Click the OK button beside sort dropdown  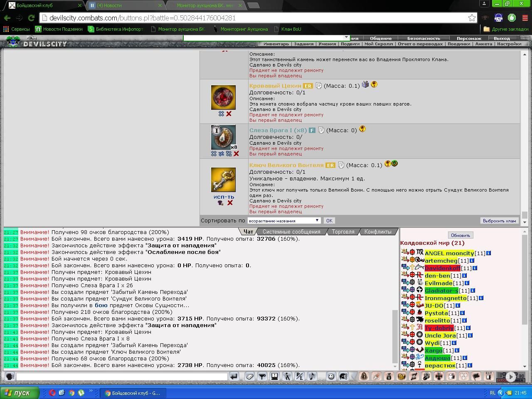(x=329, y=221)
